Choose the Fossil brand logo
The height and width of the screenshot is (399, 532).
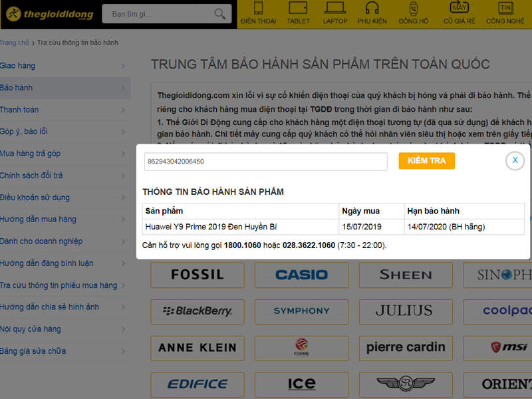coord(197,275)
